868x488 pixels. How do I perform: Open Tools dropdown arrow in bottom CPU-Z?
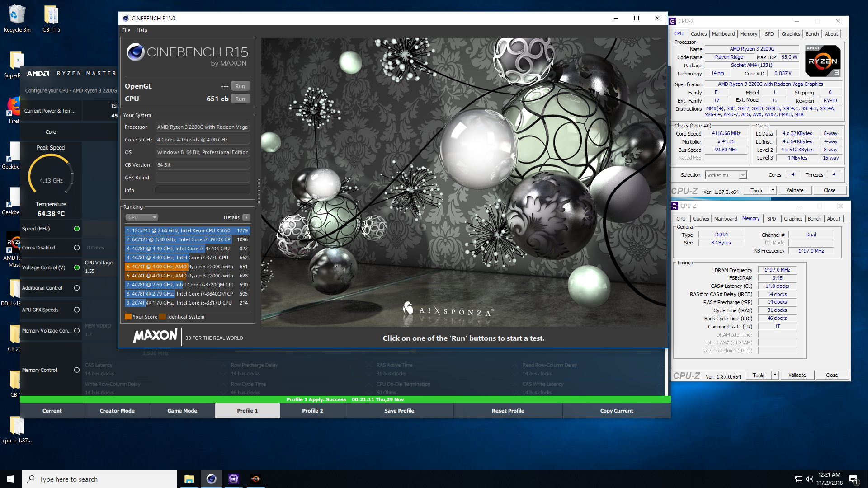(x=775, y=375)
